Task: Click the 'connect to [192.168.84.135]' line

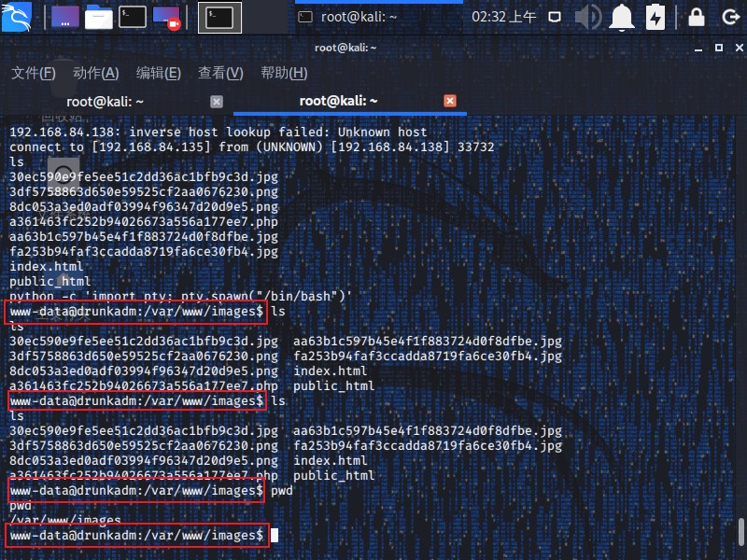Action: [252, 147]
